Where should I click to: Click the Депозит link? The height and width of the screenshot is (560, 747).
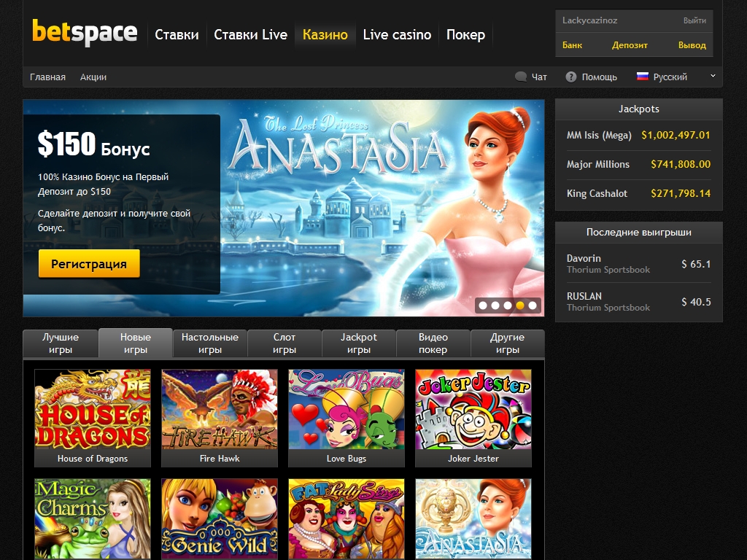coord(630,45)
